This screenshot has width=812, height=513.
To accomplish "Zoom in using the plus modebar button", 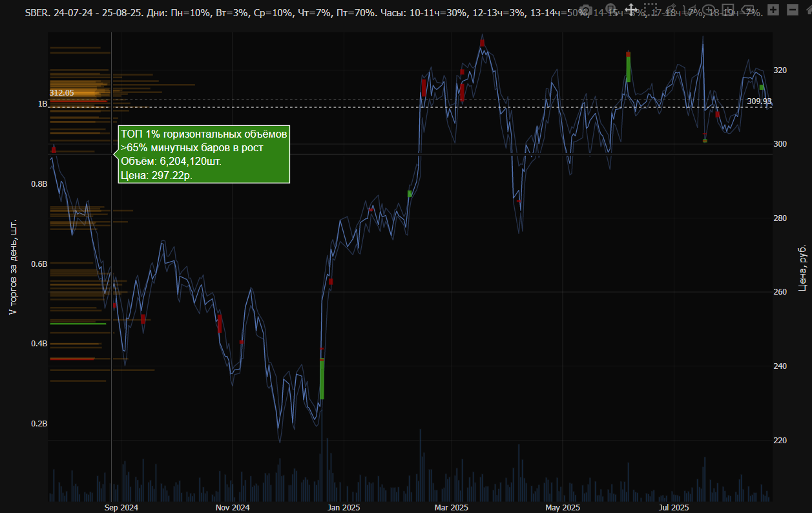I will click(773, 10).
